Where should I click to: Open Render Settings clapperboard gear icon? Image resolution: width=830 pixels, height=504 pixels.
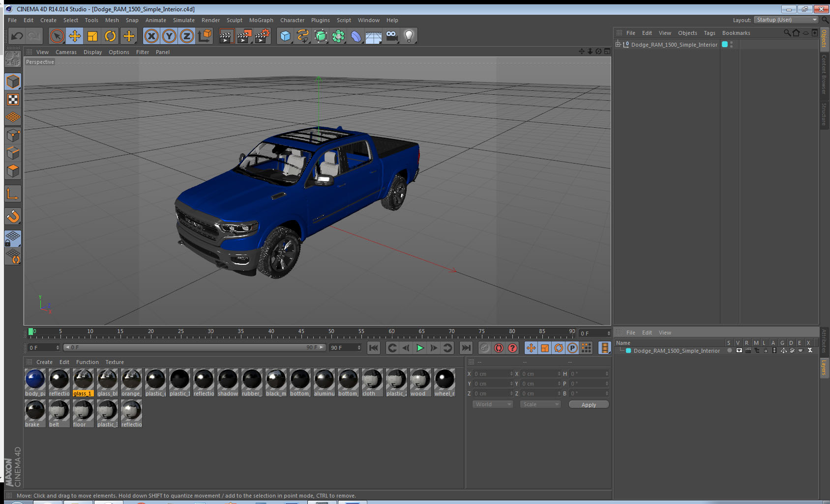click(x=263, y=36)
